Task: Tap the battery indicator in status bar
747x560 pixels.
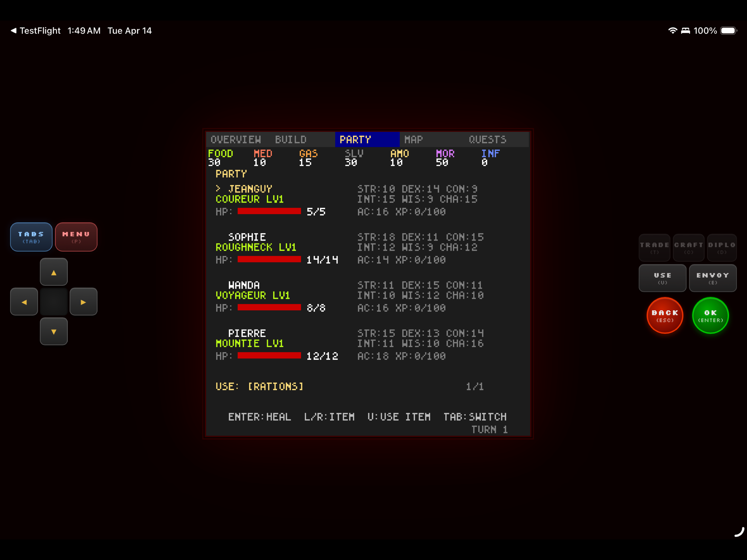Action: point(728,31)
